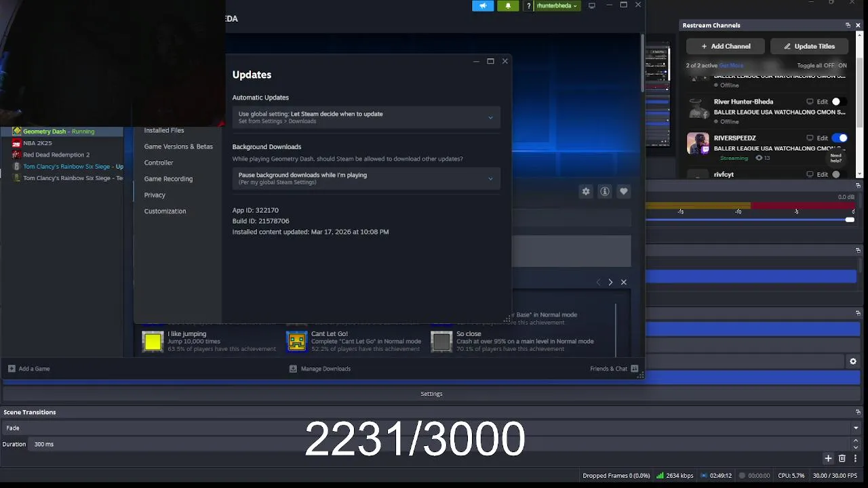Viewport: 868px width, 488px height.
Task: Open Game Recording properties tab
Action: [x=168, y=179]
